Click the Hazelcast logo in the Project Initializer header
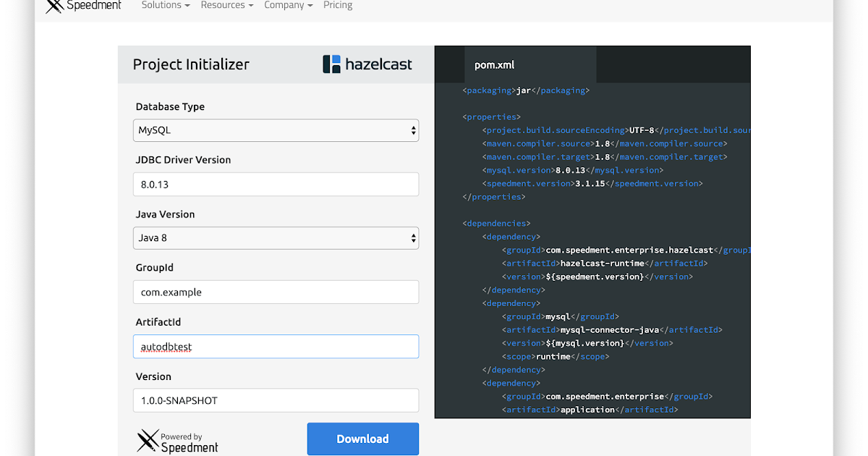Screen dimensions: 868x456 tap(367, 64)
